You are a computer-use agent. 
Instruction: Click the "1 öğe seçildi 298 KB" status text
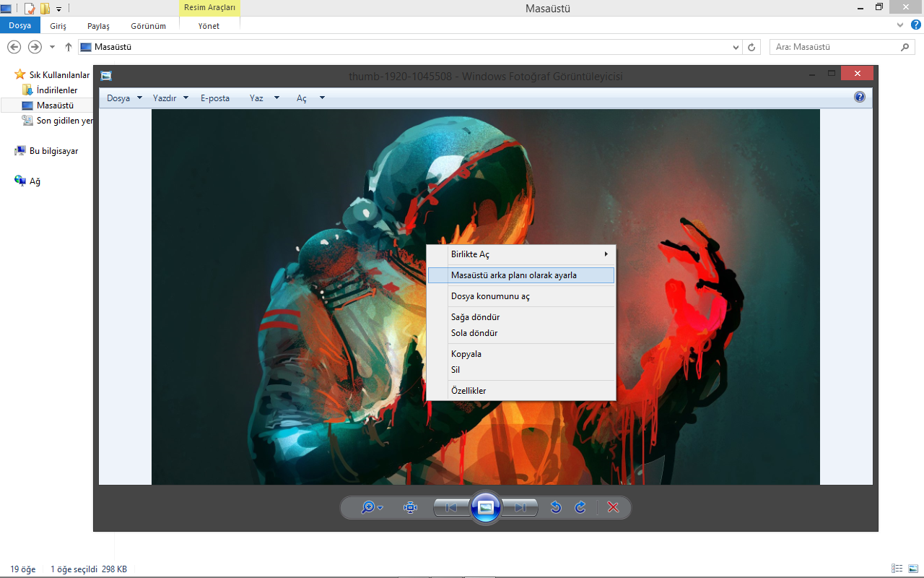pyautogui.click(x=89, y=569)
